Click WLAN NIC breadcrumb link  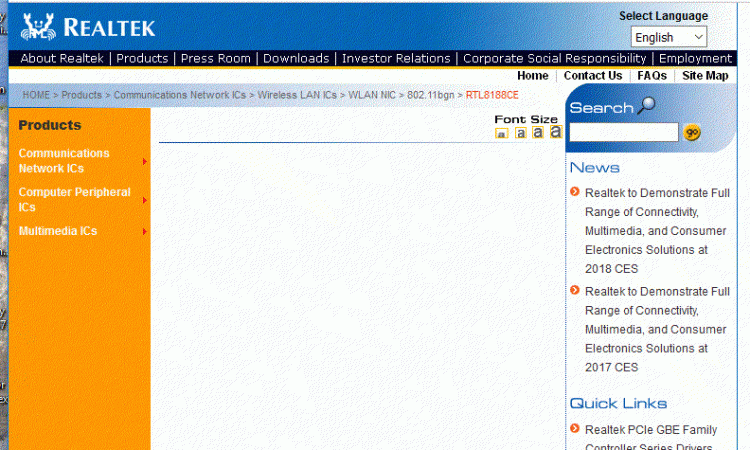point(372,95)
